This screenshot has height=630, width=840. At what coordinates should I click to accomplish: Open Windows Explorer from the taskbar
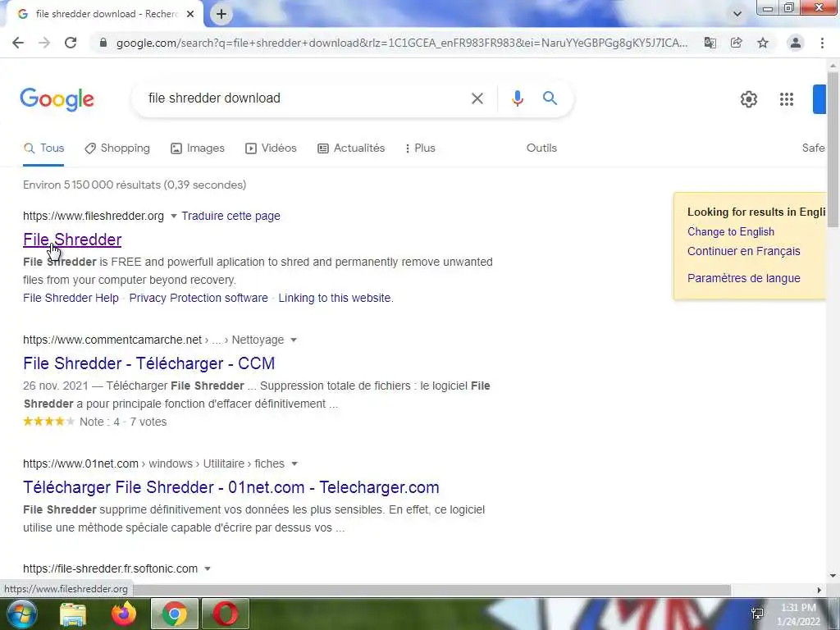coord(73,614)
